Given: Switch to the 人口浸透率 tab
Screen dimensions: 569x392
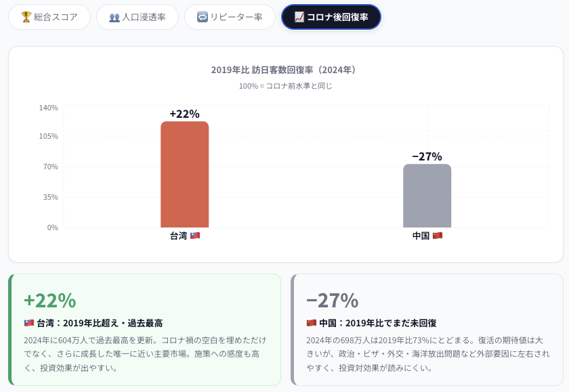Looking at the screenshot, I should 138,17.
